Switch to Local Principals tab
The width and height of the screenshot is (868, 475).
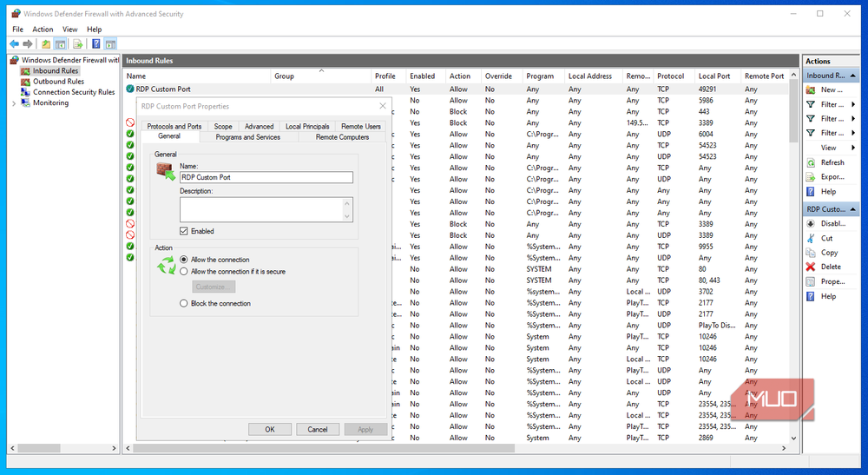(307, 126)
